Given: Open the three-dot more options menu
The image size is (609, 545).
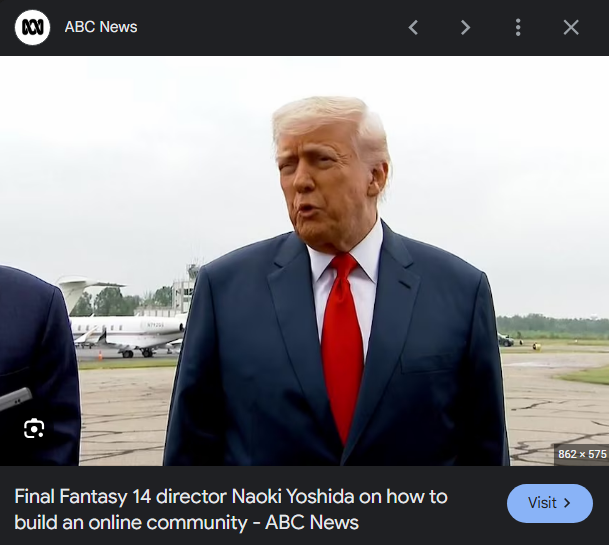Looking at the screenshot, I should pyautogui.click(x=518, y=28).
